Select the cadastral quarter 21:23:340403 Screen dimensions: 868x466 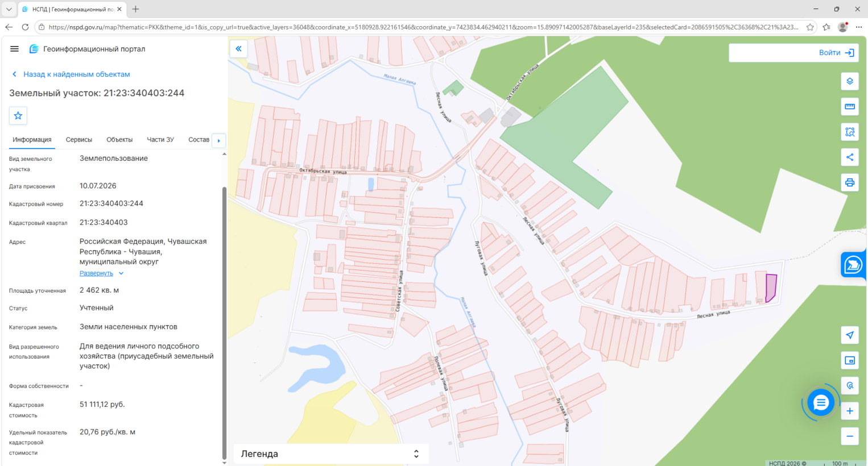[x=104, y=223]
